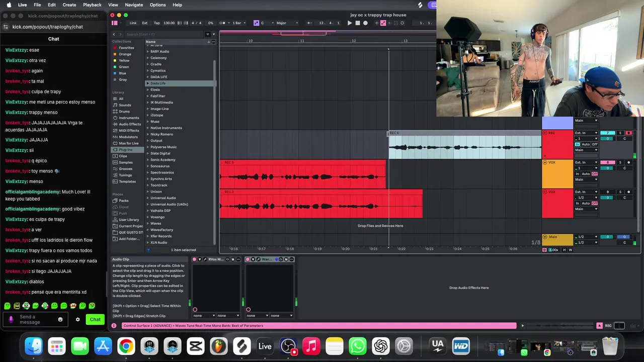Click Waves Tune device save preset icon
Image resolution: width=644 pixels, height=362 pixels.
286,259
